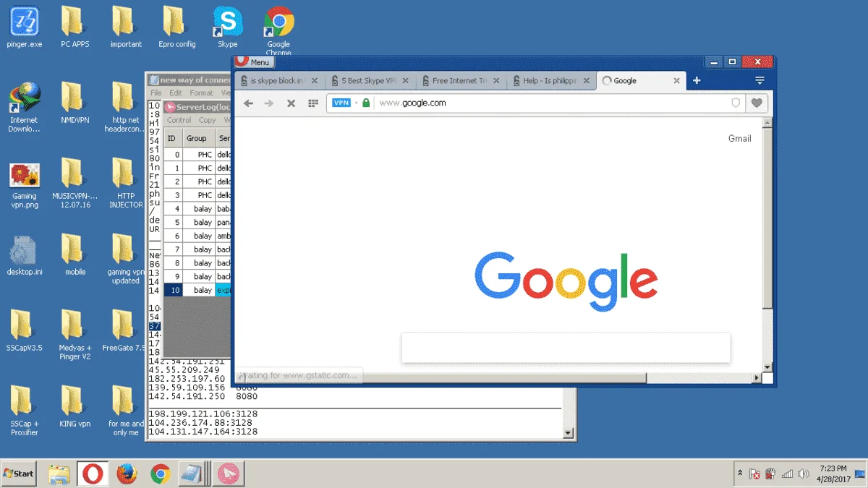Switch to Opera in the taskbar
This screenshot has height=488, width=868.
pyautogui.click(x=93, y=474)
